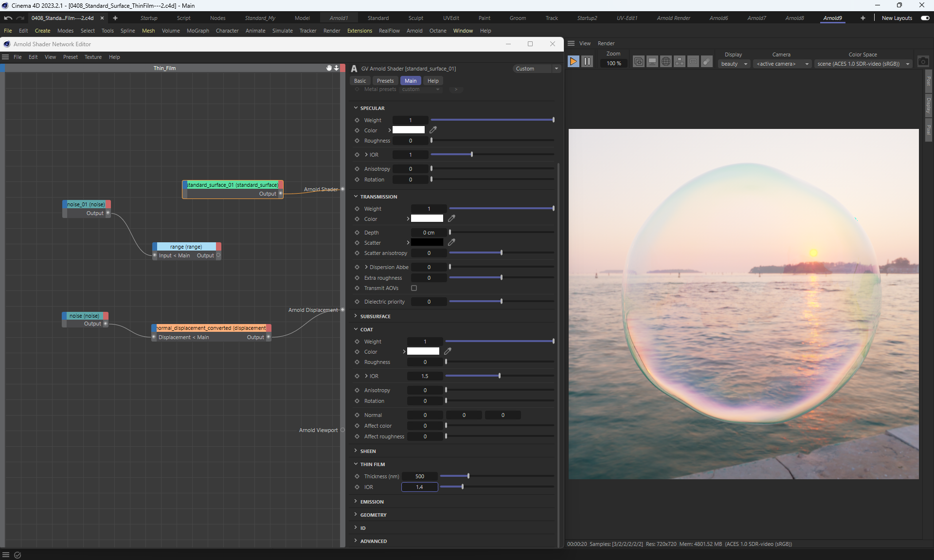The image size is (934, 560).
Task: Toggle Specular Weight keyframe diamond
Action: (357, 120)
